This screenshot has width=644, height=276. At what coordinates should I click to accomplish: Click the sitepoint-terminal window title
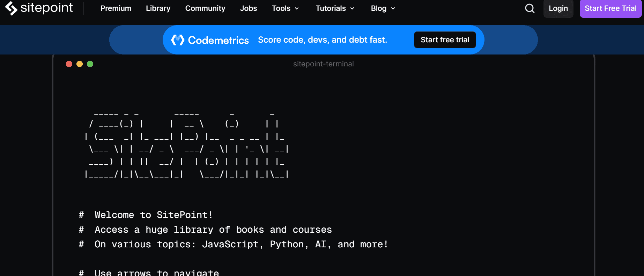tap(323, 64)
